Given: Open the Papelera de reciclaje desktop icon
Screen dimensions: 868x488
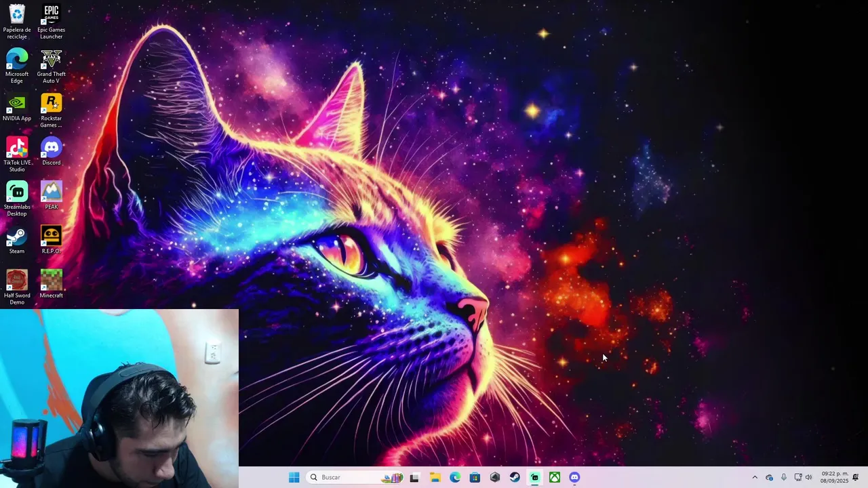Looking at the screenshot, I should [x=17, y=22].
